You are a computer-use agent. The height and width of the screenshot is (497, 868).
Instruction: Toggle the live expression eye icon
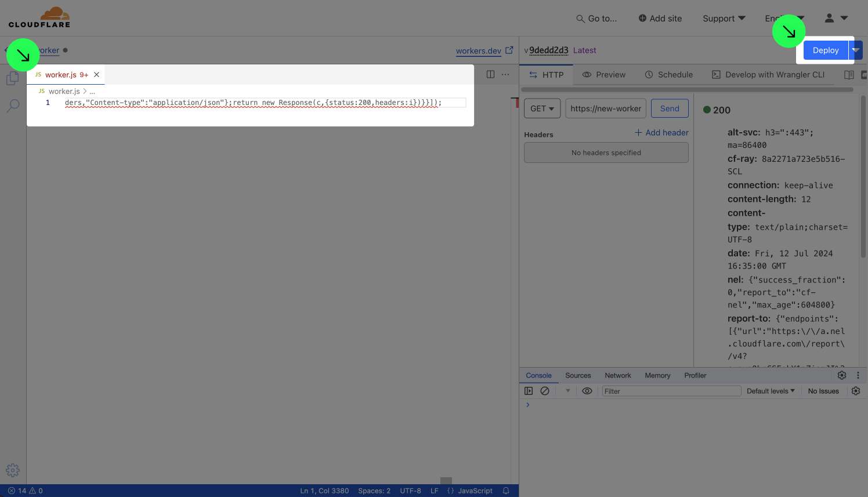tap(587, 391)
